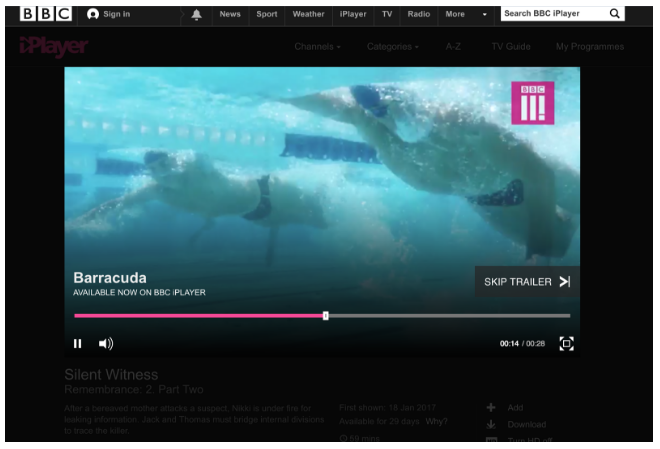This screenshot has height=449, width=660.
Task: Go to the Sport section
Action: click(267, 14)
